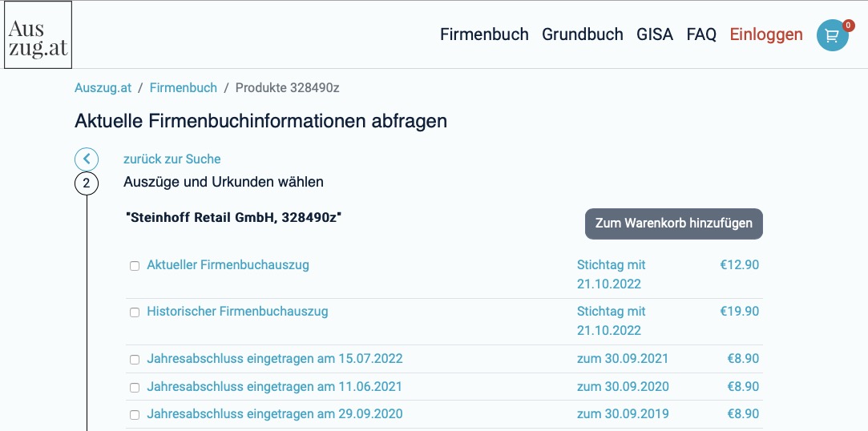The width and height of the screenshot is (868, 431).
Task: Open the shopping cart icon
Action: point(832,35)
